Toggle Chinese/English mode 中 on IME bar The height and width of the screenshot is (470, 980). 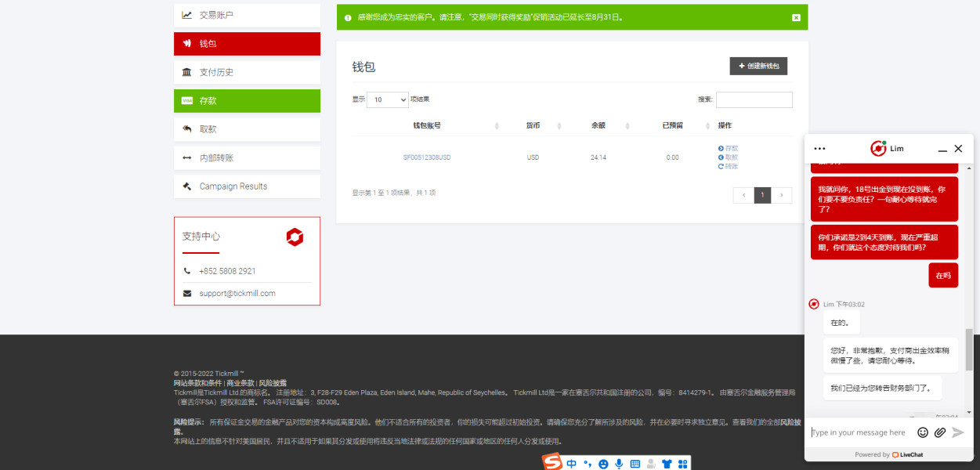(571, 464)
